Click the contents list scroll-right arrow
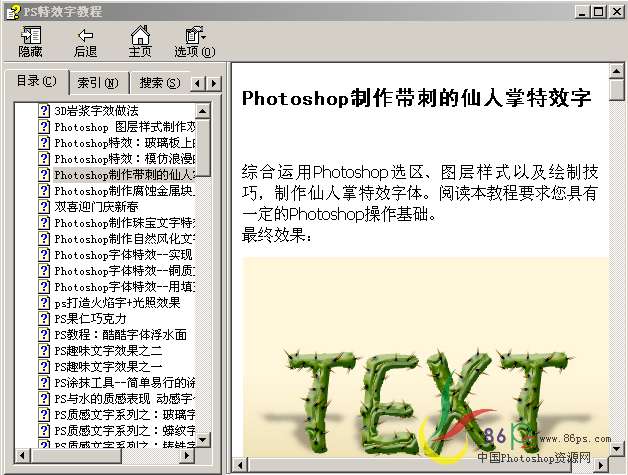Image resolution: width=628 pixels, height=475 pixels. coord(187,455)
